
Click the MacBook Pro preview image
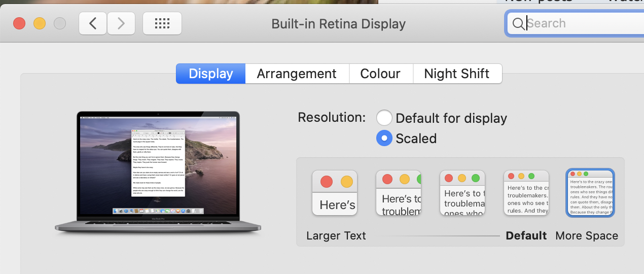pos(158,174)
